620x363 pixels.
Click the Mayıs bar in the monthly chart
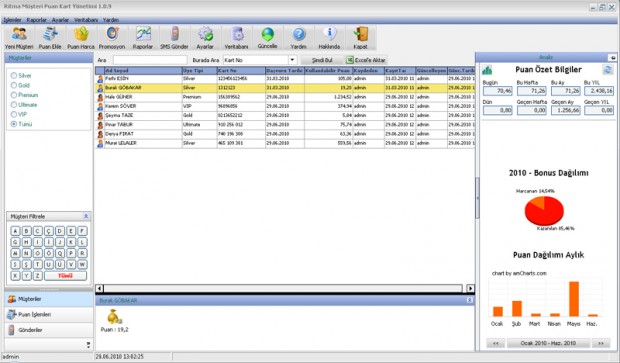pyautogui.click(x=574, y=299)
